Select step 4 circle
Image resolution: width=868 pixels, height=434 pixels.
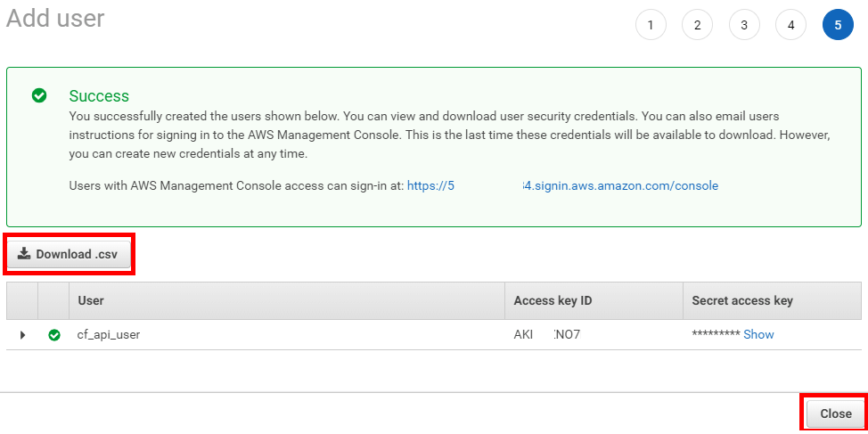(790, 25)
